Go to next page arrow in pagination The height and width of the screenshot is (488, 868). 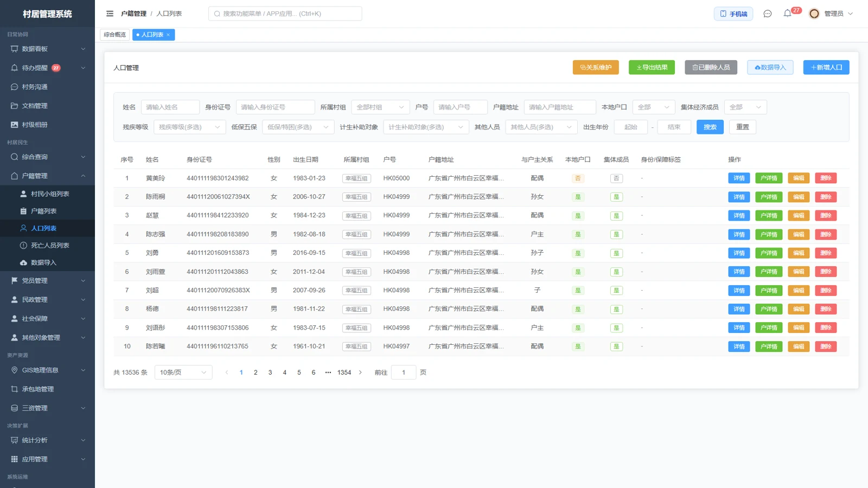click(360, 373)
